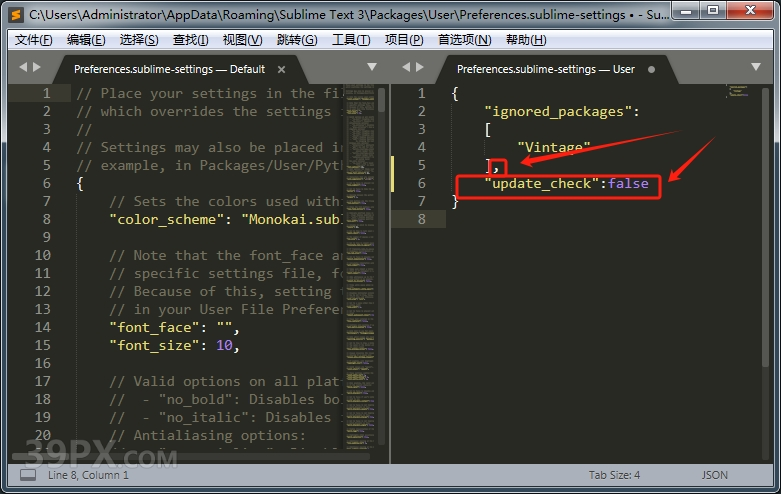The width and height of the screenshot is (781, 494).
Task: Toggle the side panel switcher icon in status bar
Action: pos(28,475)
